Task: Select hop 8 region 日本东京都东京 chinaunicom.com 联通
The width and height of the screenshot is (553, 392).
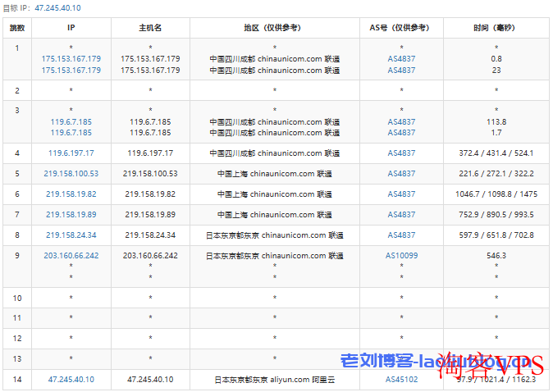Action: (x=275, y=235)
